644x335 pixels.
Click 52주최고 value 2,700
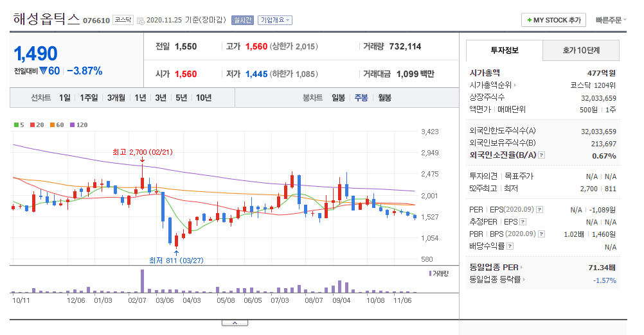click(x=589, y=189)
